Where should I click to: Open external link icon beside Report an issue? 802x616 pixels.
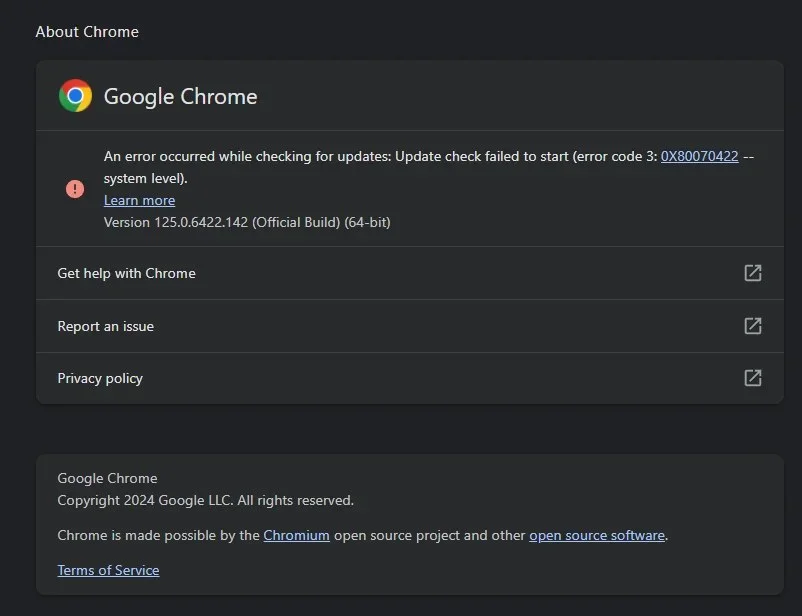pos(752,326)
